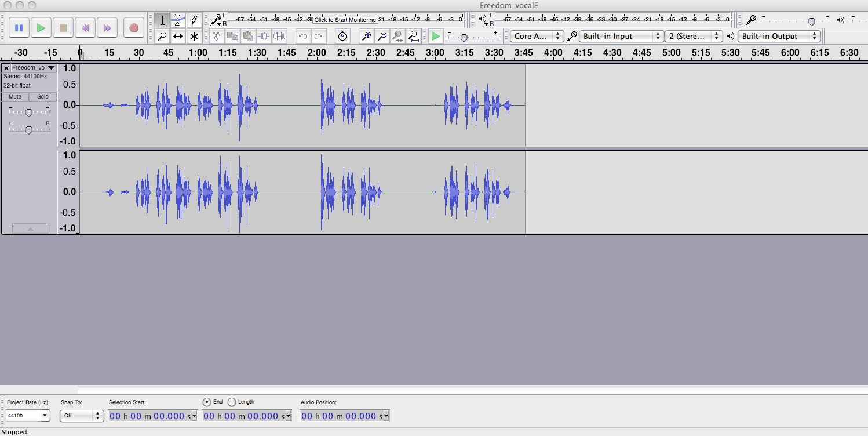Image resolution: width=868 pixels, height=436 pixels.
Task: Open the Freedom_vo track dropdown menu
Action: pos(51,68)
